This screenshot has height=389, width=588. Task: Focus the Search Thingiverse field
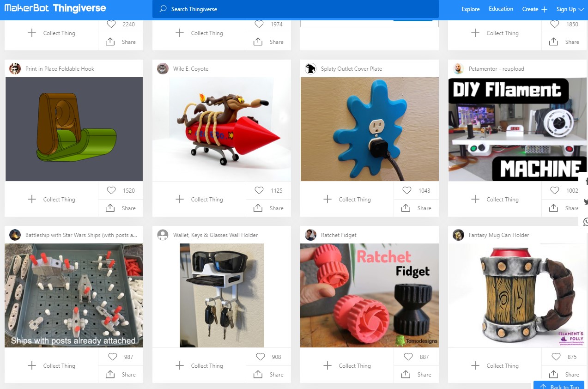click(296, 9)
